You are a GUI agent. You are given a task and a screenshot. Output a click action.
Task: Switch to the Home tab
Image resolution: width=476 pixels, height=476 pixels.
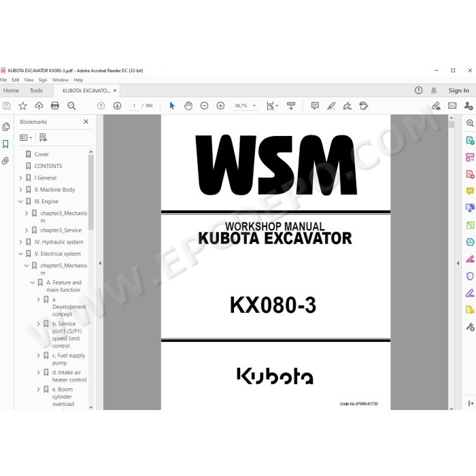coord(11,90)
